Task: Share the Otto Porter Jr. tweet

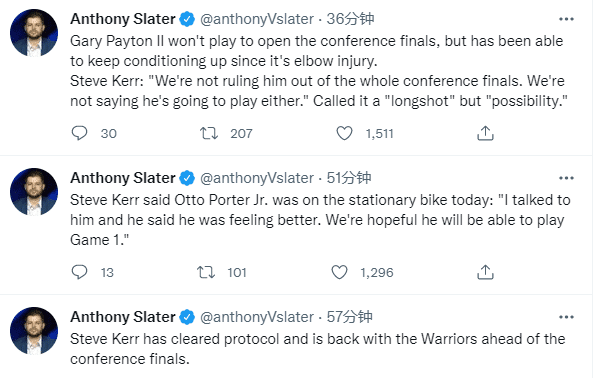Action: [x=485, y=272]
